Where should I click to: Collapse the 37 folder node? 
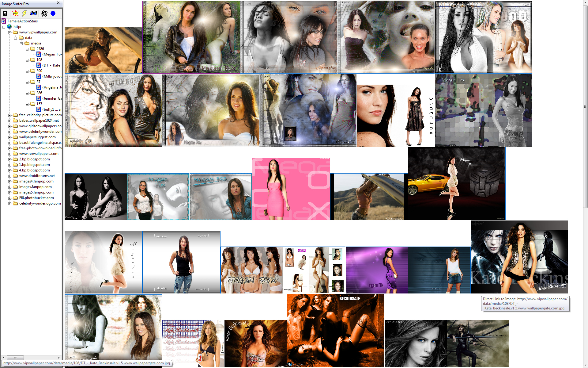pos(27,82)
